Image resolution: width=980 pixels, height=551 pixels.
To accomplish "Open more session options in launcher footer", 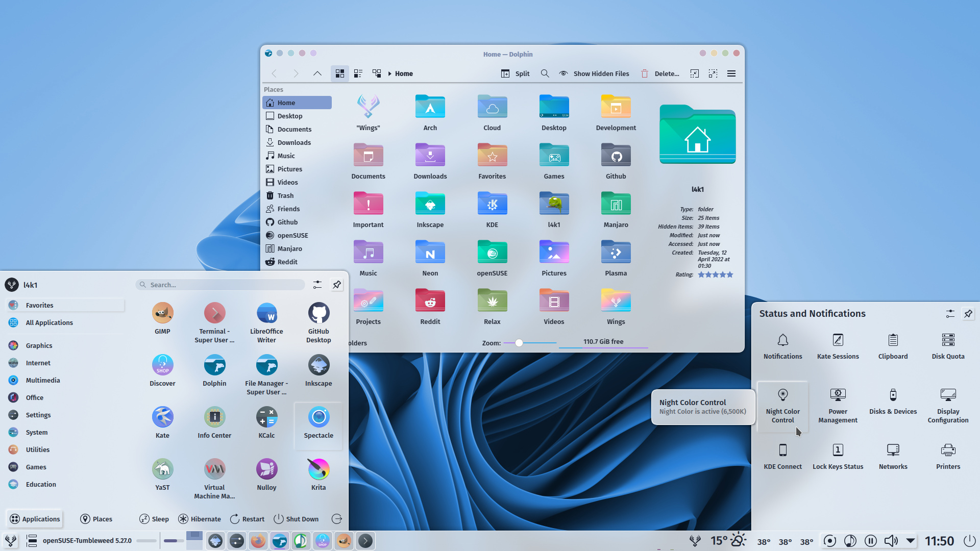I will (x=337, y=519).
